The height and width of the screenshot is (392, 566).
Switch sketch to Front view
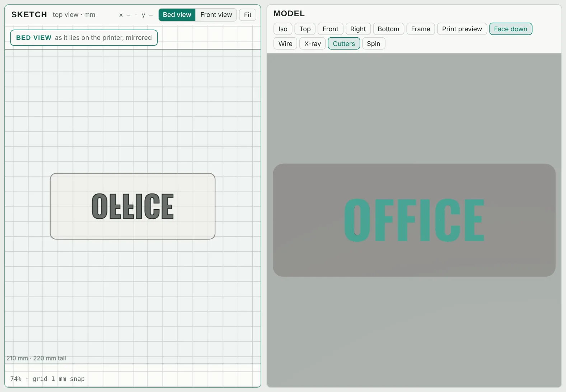pyautogui.click(x=216, y=15)
